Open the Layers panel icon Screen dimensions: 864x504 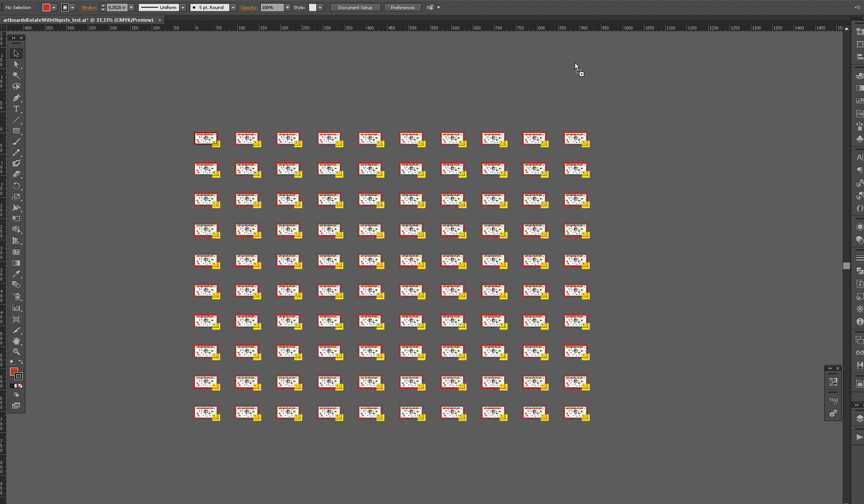click(859, 419)
